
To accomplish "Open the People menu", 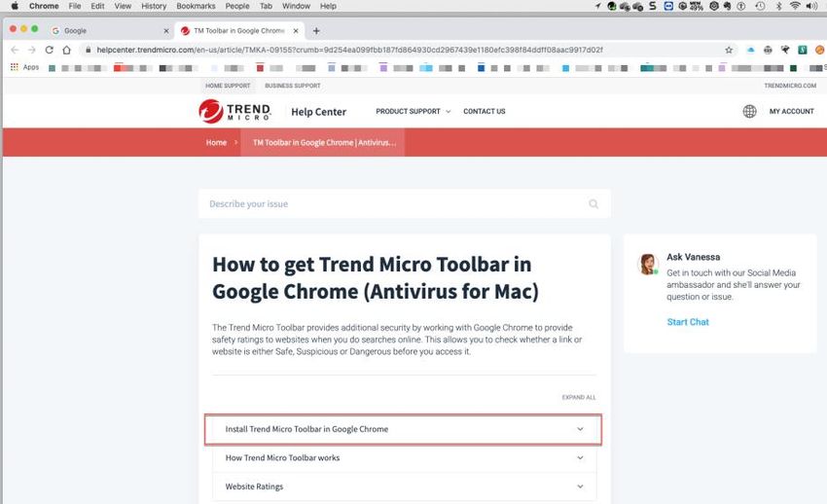I will tap(237, 6).
